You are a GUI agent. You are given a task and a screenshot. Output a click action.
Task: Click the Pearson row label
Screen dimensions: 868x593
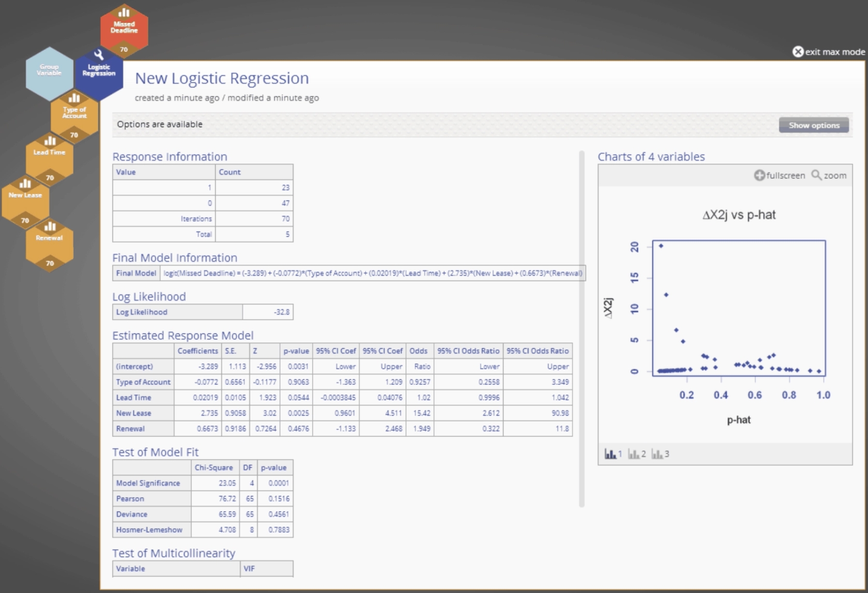click(152, 499)
